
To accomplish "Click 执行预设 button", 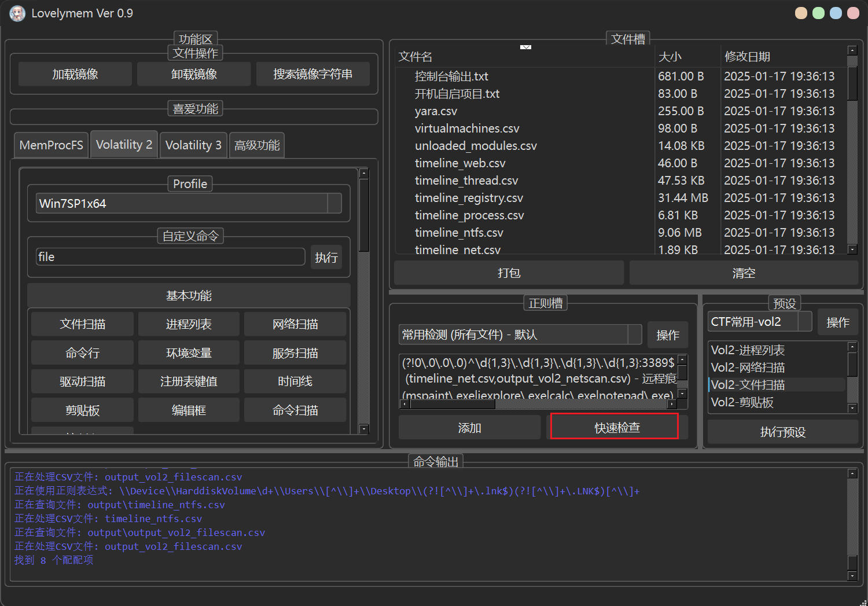I will point(783,432).
